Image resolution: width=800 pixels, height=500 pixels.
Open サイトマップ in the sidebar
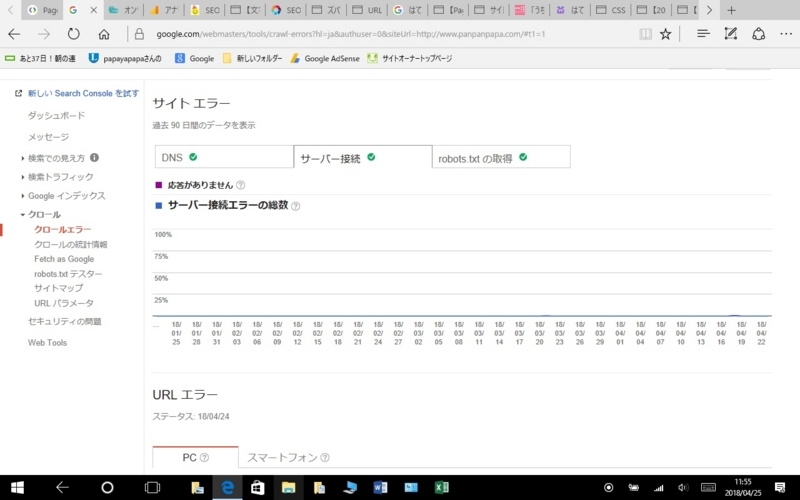pos(59,288)
